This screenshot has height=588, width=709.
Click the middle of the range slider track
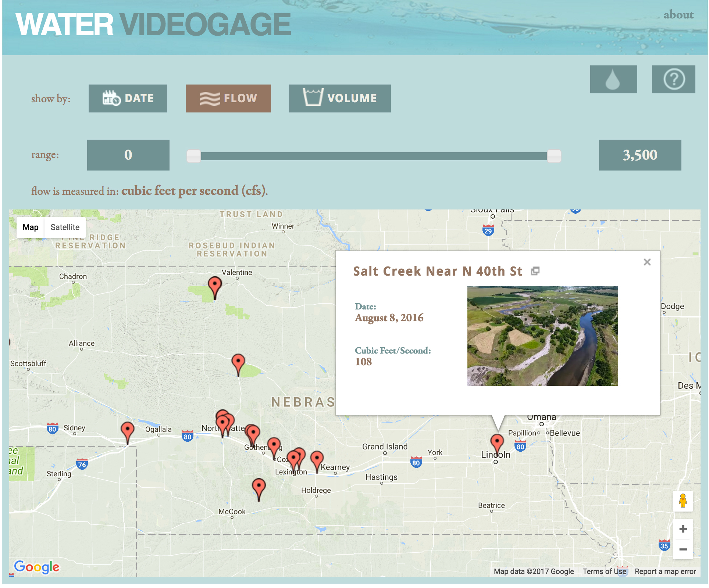pyautogui.click(x=374, y=156)
